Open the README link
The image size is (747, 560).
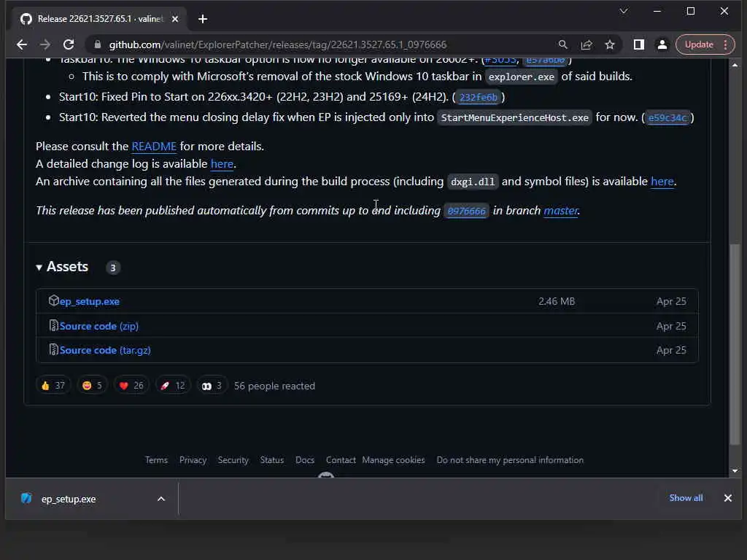(x=154, y=146)
